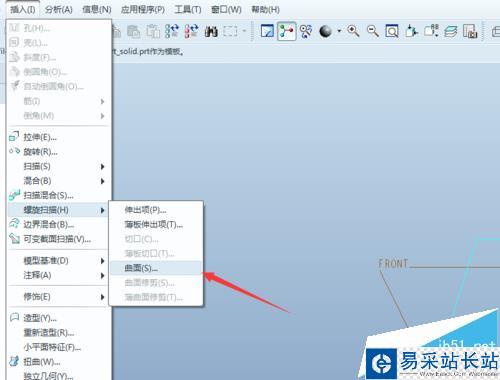Expand the 注释(A) submenu
The height and width of the screenshot is (380, 500).
click(x=58, y=275)
